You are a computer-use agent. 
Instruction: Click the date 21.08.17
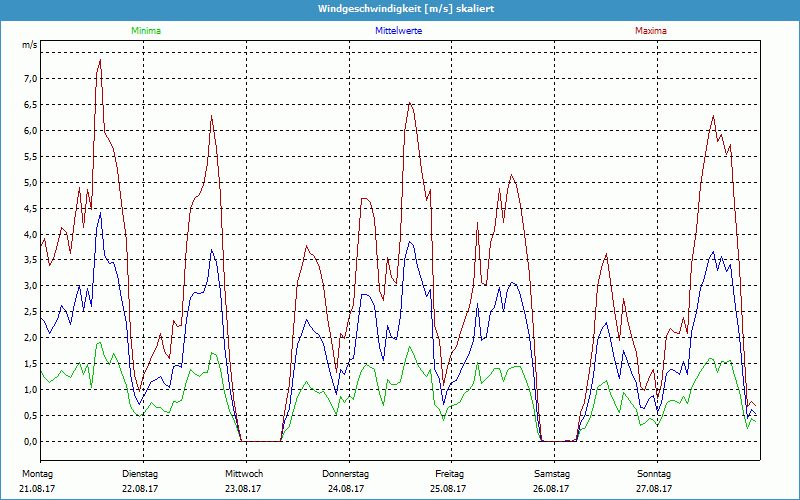click(x=37, y=489)
